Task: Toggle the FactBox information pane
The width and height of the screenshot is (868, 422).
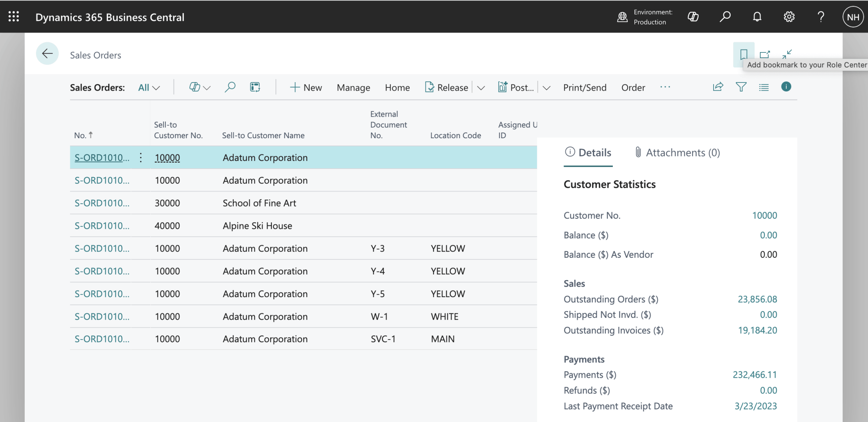Action: 786,87
